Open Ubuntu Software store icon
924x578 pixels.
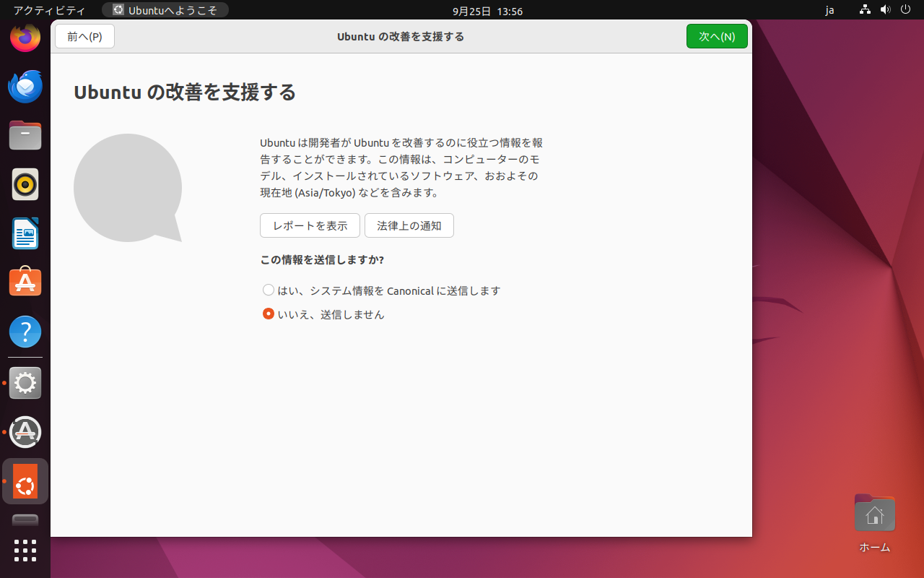[25, 283]
